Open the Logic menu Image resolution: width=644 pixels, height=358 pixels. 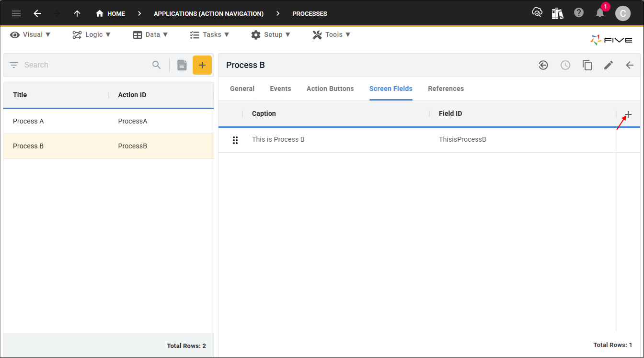point(92,34)
